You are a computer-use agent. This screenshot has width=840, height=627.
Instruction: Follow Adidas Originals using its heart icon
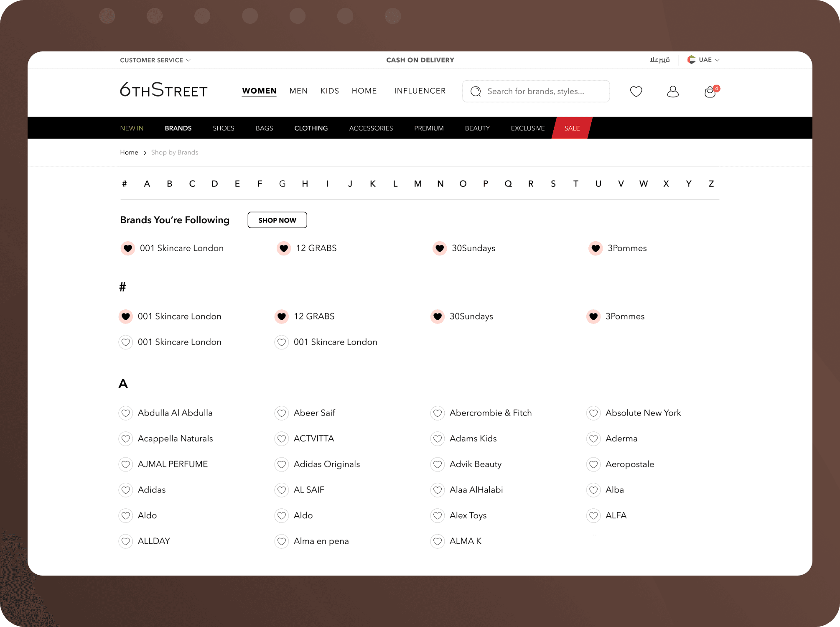(x=281, y=464)
